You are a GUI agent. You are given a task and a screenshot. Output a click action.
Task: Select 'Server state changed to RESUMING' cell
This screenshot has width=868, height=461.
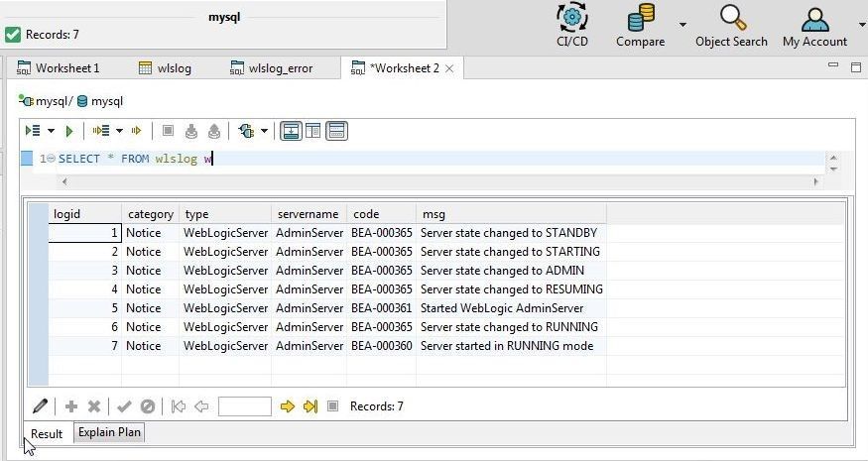click(x=511, y=289)
